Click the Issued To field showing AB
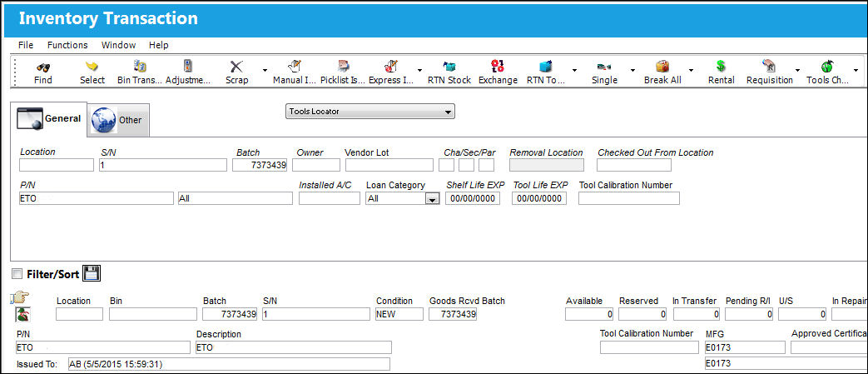This screenshot has height=374, width=868. [229, 364]
